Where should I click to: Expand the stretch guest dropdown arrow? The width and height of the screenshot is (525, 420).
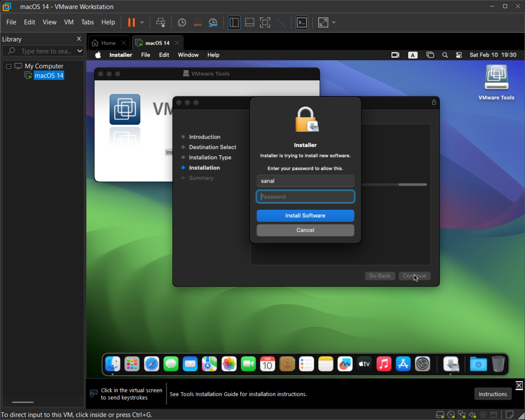(x=334, y=23)
